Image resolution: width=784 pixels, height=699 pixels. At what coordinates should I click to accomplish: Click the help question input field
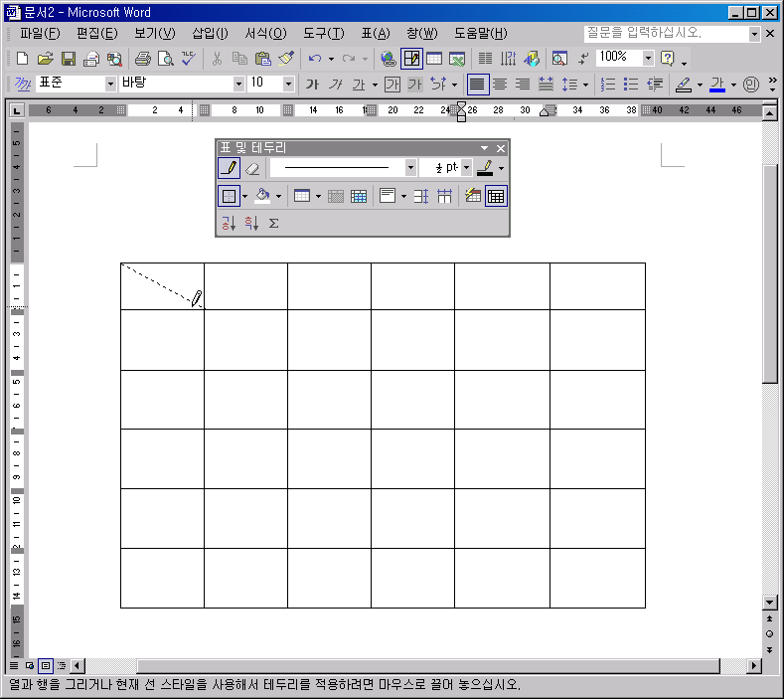tap(667, 33)
